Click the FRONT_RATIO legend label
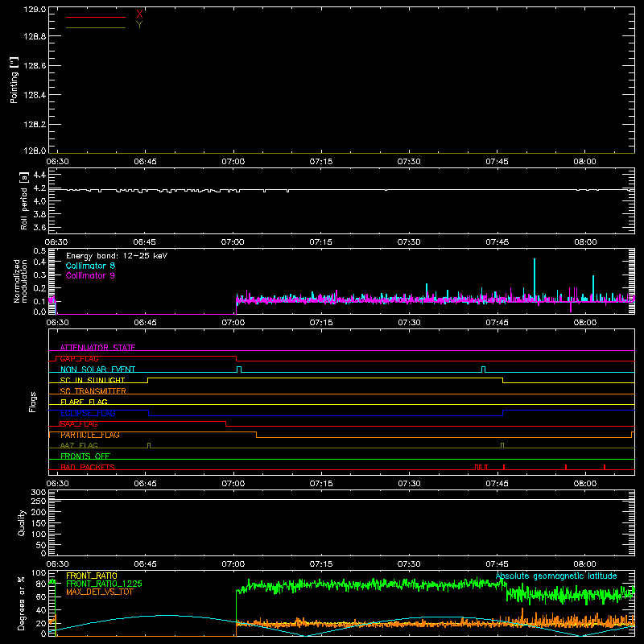The height and width of the screenshot is (644, 644). pos(92,576)
